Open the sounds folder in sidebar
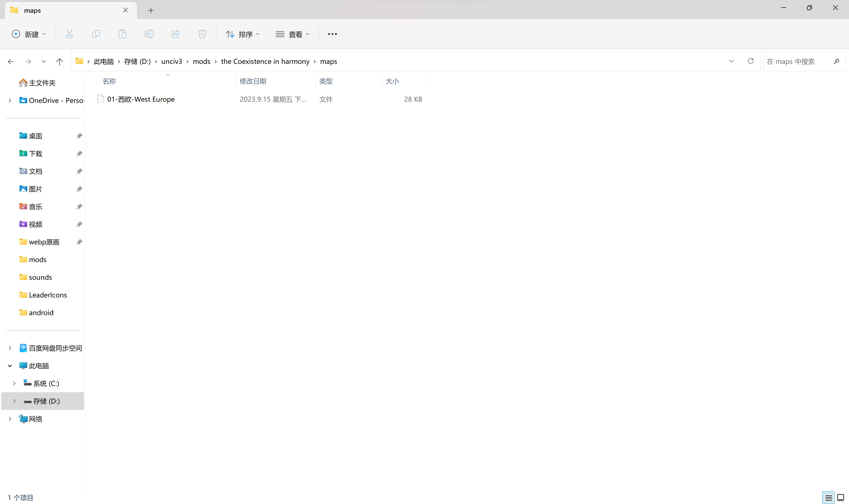The height and width of the screenshot is (504, 849). 40,277
